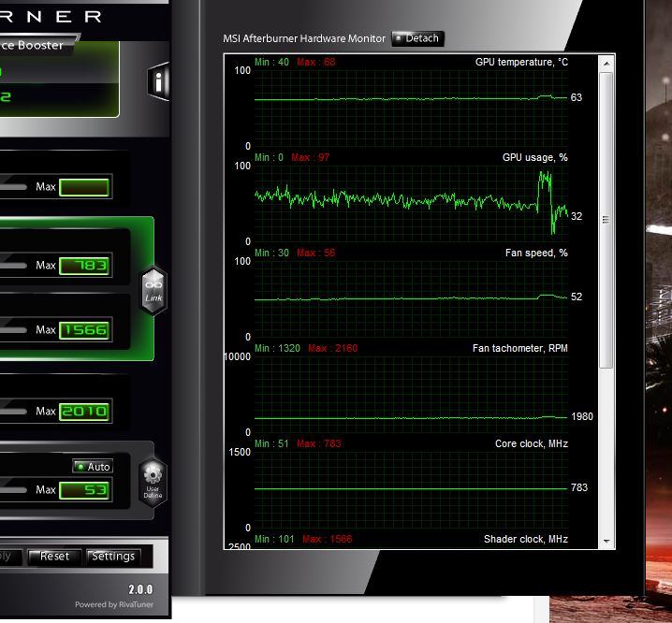The image size is (672, 623).
Task: Click the empty voltage value field
Action: pos(84,188)
